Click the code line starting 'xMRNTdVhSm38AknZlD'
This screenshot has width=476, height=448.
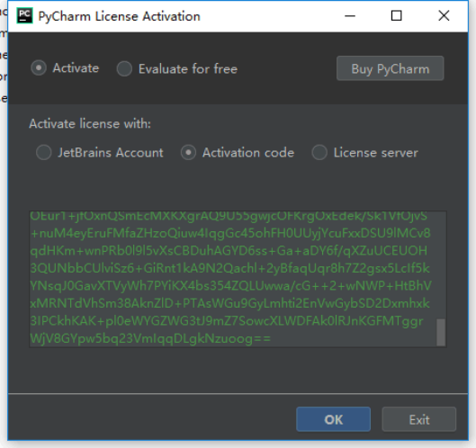pos(229,303)
